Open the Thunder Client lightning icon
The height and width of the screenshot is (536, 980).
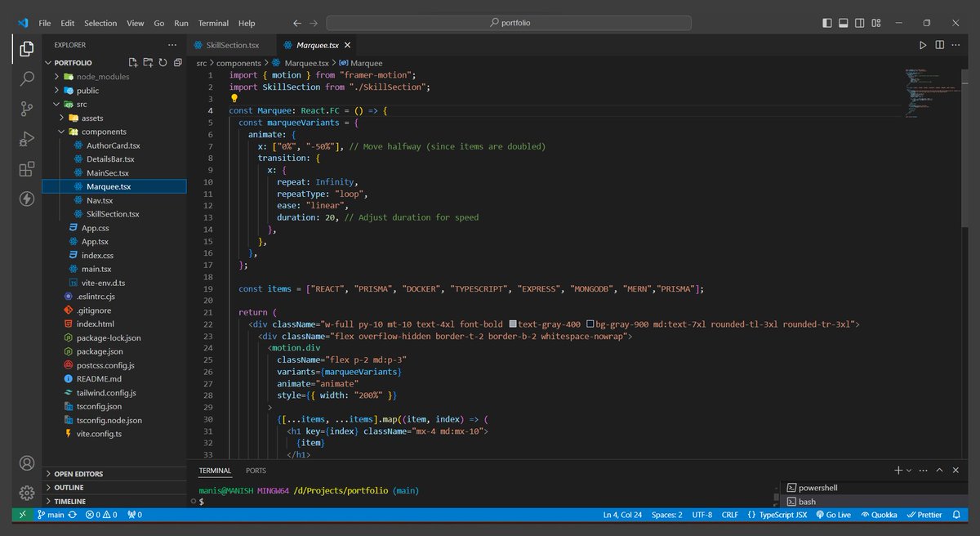pos(26,199)
